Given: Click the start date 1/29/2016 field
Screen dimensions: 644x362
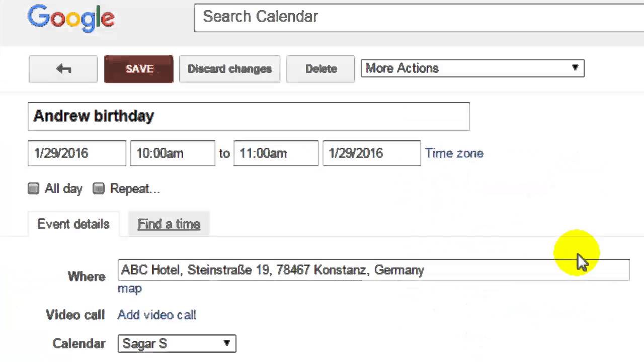Looking at the screenshot, I should click(x=76, y=153).
